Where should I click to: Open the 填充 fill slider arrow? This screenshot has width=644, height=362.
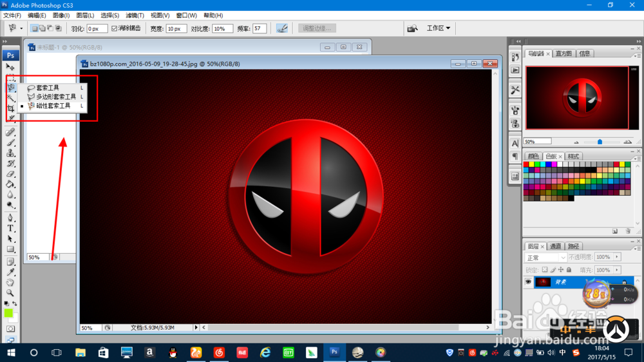click(x=617, y=270)
